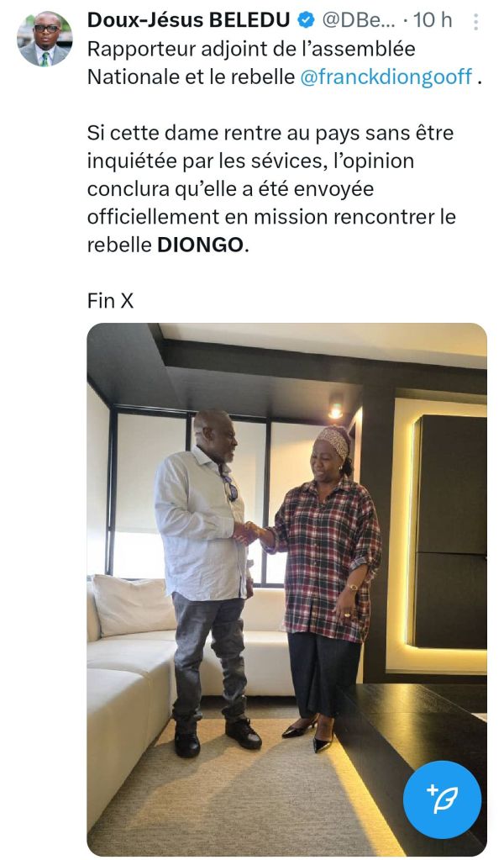The height and width of the screenshot is (860, 504).
Task: Click the 'Nationale et le rebelle' text
Action: click(192, 77)
